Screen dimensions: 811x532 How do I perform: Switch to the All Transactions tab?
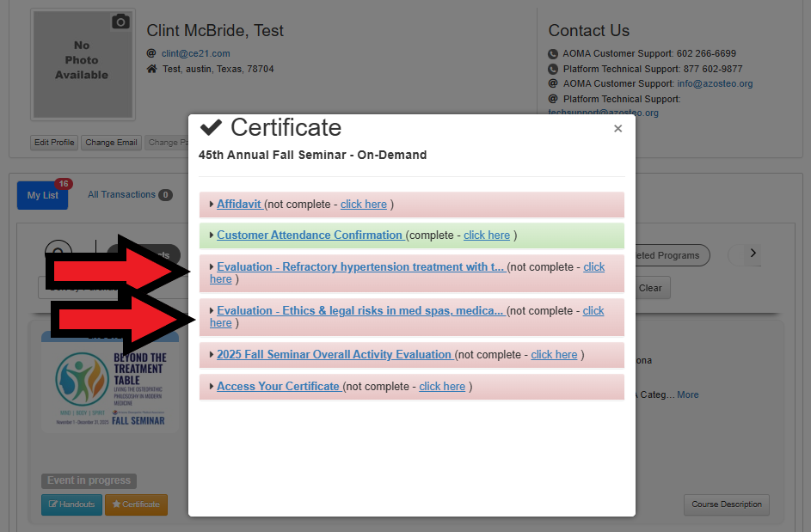tap(121, 195)
